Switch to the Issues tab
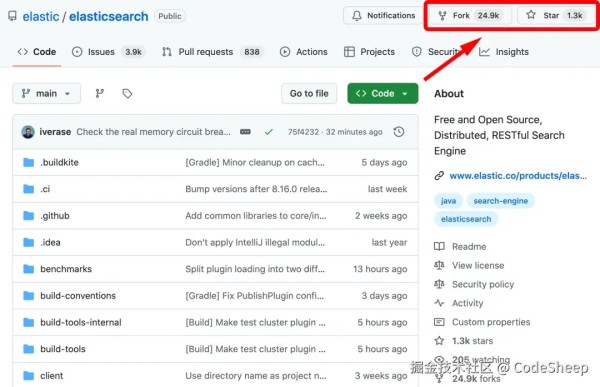 108,52
